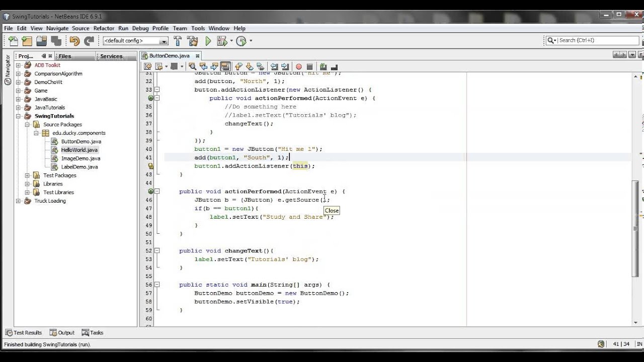Click the Debug Main Project icon
The height and width of the screenshot is (362, 644).
tap(222, 41)
